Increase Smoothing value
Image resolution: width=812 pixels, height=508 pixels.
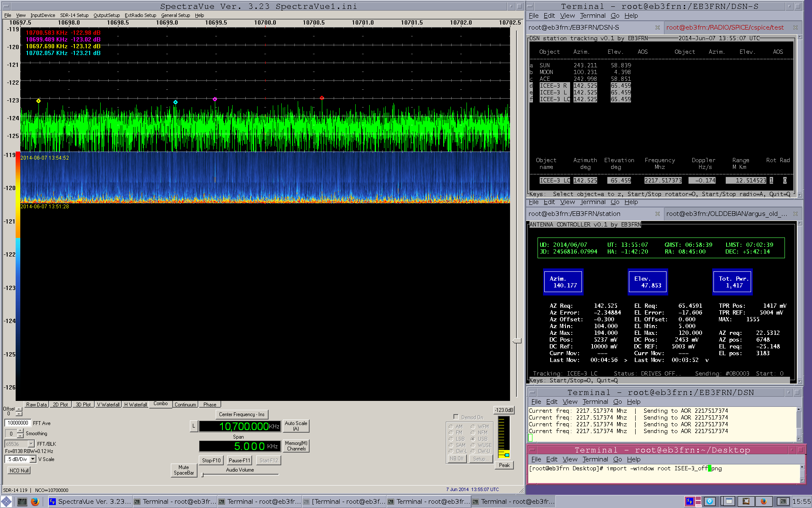pyautogui.click(x=20, y=431)
